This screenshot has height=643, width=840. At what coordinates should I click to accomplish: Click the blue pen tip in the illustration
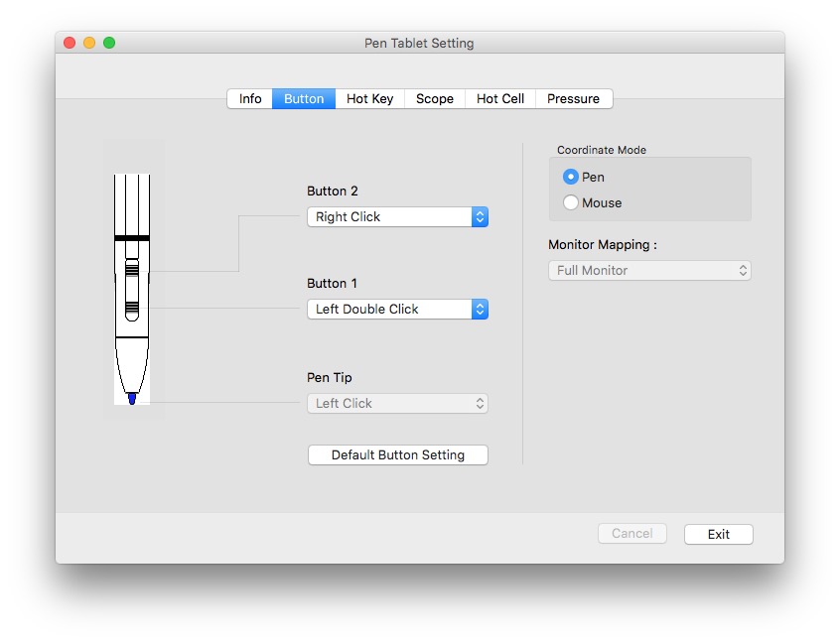(132, 398)
